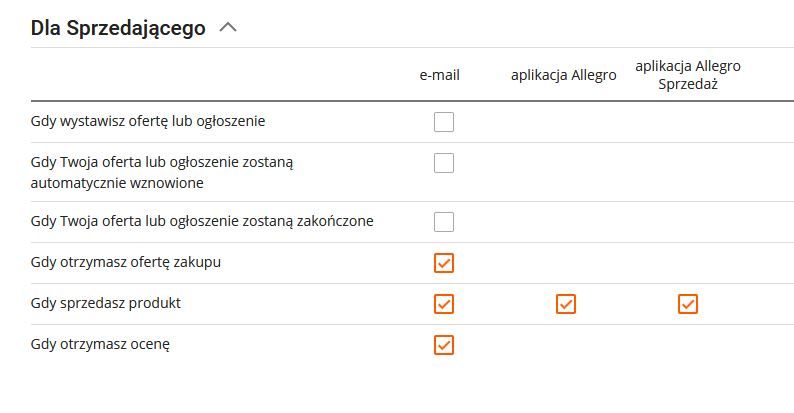794x413 pixels.
Task: Select the Gdy otrzymasz ocenę label
Action: coord(101,344)
